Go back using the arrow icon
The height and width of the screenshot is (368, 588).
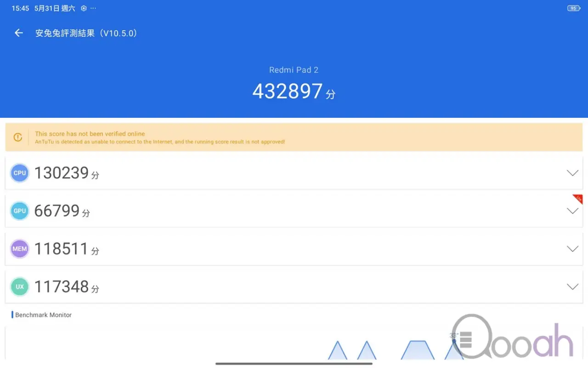[x=18, y=33]
